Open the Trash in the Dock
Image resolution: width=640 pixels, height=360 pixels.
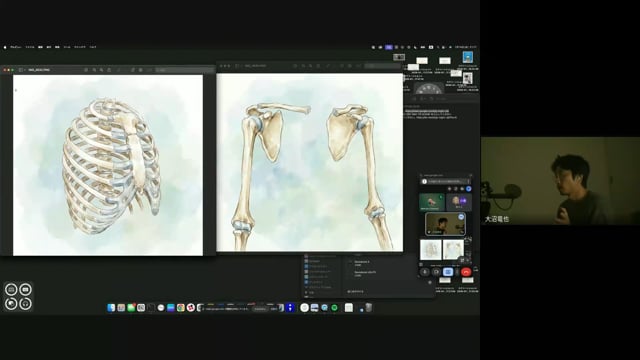(369, 308)
